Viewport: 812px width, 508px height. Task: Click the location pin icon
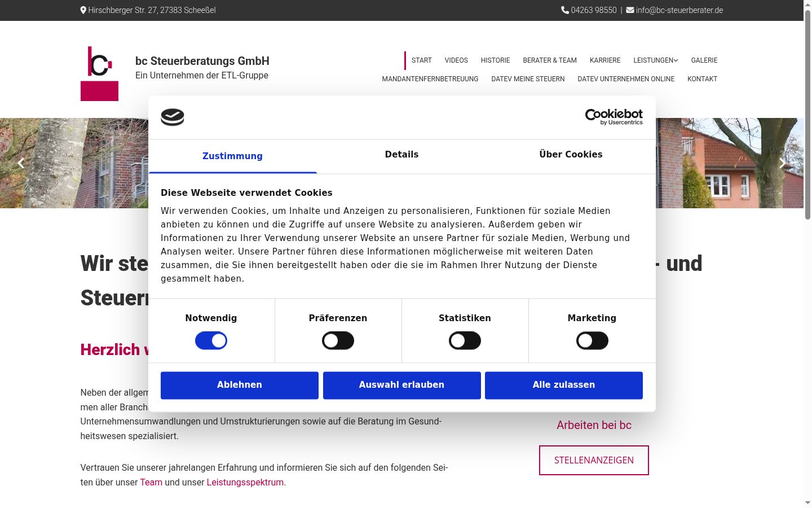tap(83, 10)
